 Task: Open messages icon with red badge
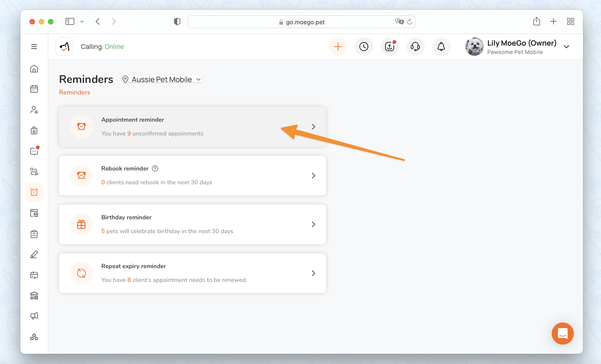34,151
